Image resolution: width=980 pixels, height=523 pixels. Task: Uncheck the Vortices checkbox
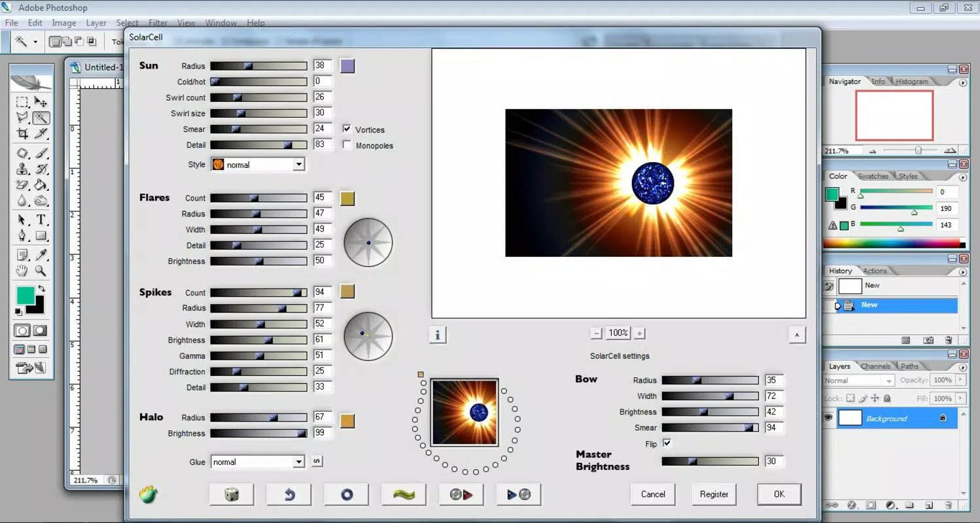pos(347,129)
